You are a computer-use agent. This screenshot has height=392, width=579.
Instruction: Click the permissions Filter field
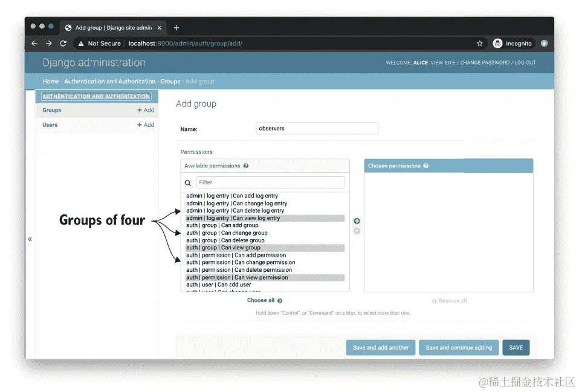(x=270, y=182)
